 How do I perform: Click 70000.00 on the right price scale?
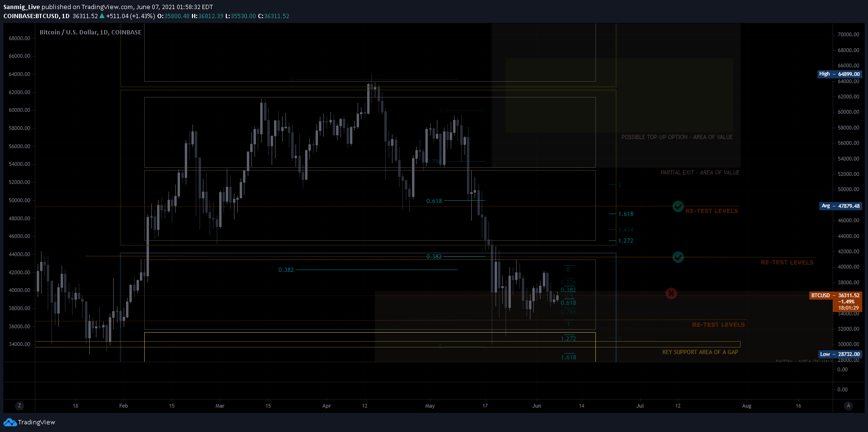(x=848, y=34)
